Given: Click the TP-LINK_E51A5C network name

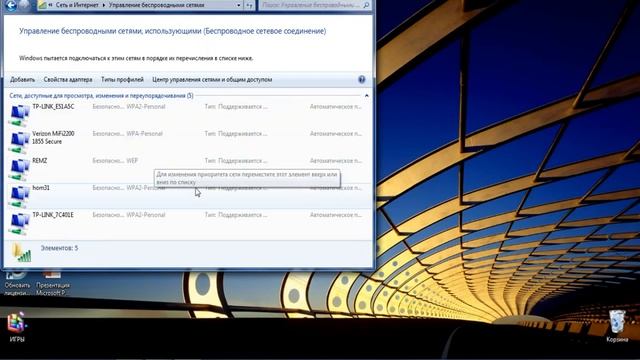Looking at the screenshot, I should 53,107.
